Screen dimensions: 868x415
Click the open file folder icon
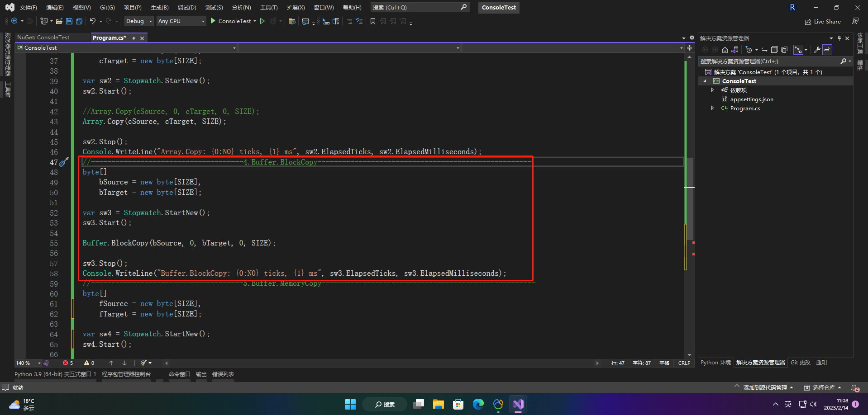click(59, 21)
